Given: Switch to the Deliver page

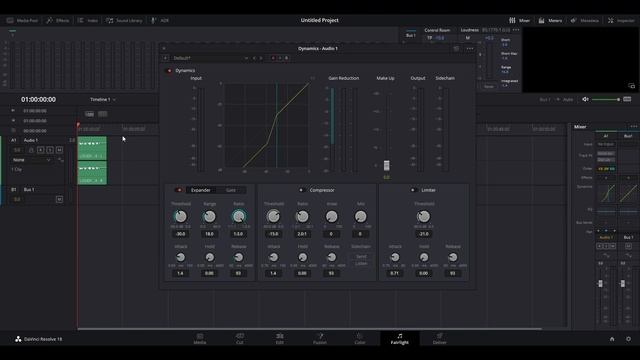Looking at the screenshot, I should [x=440, y=338].
